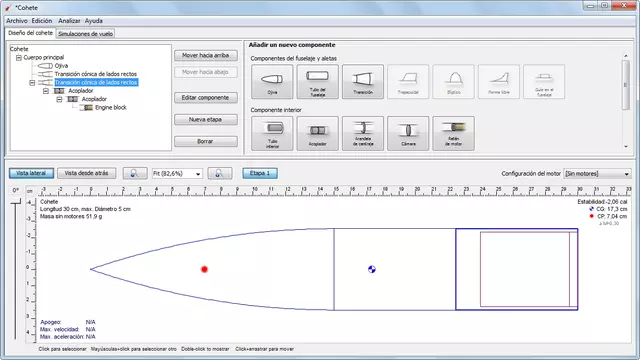Select the Cohete root tree item
640x360 pixels.
[19, 49]
